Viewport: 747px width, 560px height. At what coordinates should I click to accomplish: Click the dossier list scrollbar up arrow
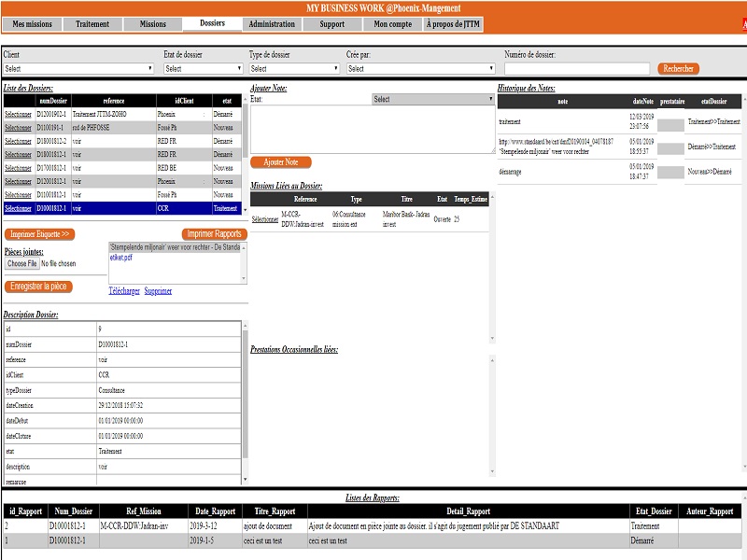coord(246,99)
